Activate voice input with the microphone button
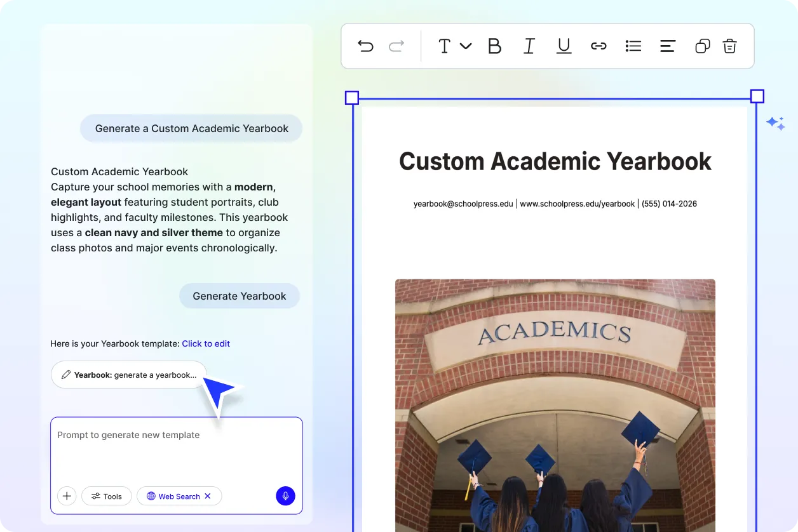The width and height of the screenshot is (798, 532). click(285, 496)
